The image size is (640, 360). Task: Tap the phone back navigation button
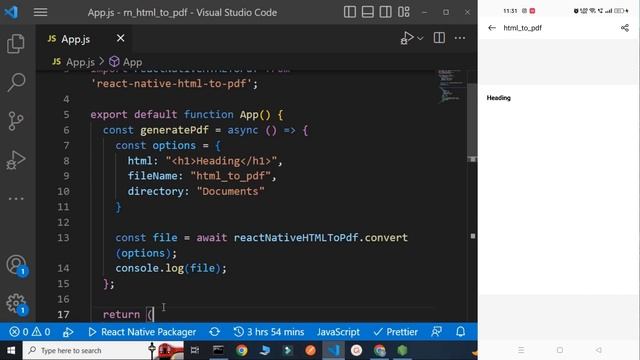pyautogui.click(x=599, y=350)
